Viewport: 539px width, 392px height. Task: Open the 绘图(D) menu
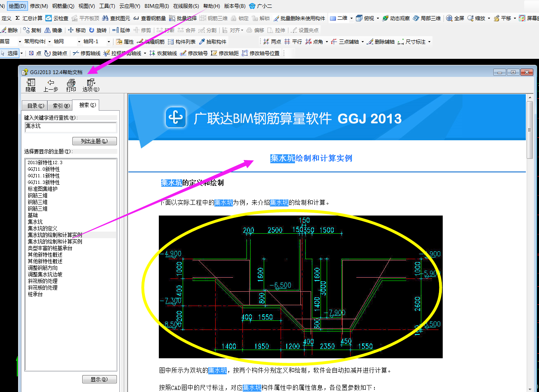pyautogui.click(x=17, y=6)
